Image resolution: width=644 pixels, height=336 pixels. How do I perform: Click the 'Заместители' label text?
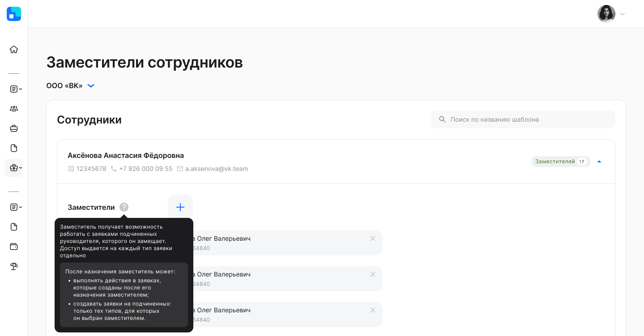91,207
